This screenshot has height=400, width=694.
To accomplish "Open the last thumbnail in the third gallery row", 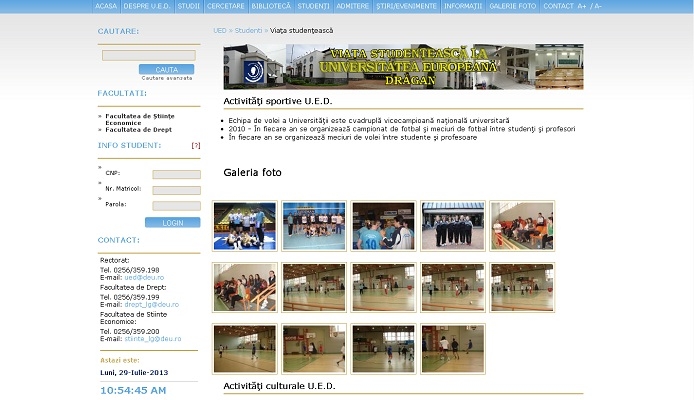I will (x=453, y=349).
